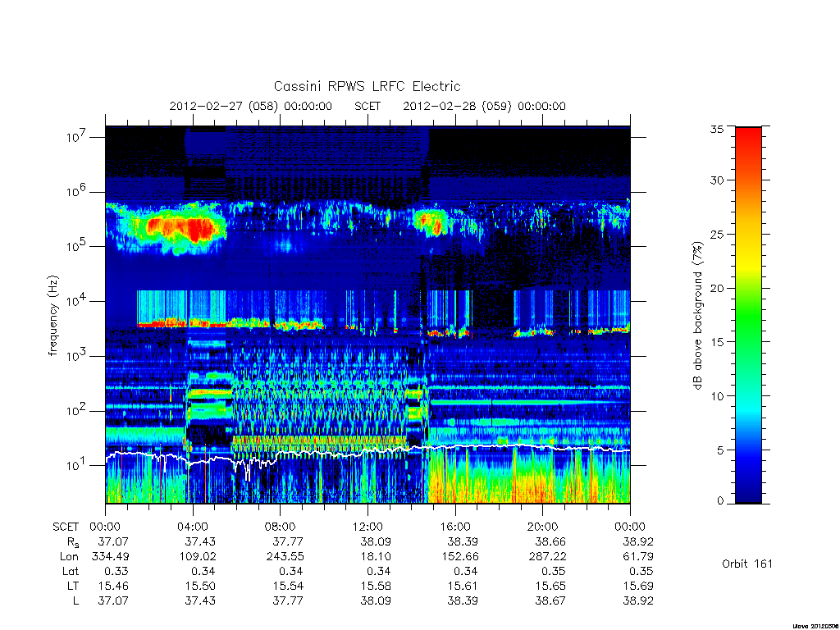Click the L value '38.67'
This screenshot has height=630, width=840.
[550, 601]
